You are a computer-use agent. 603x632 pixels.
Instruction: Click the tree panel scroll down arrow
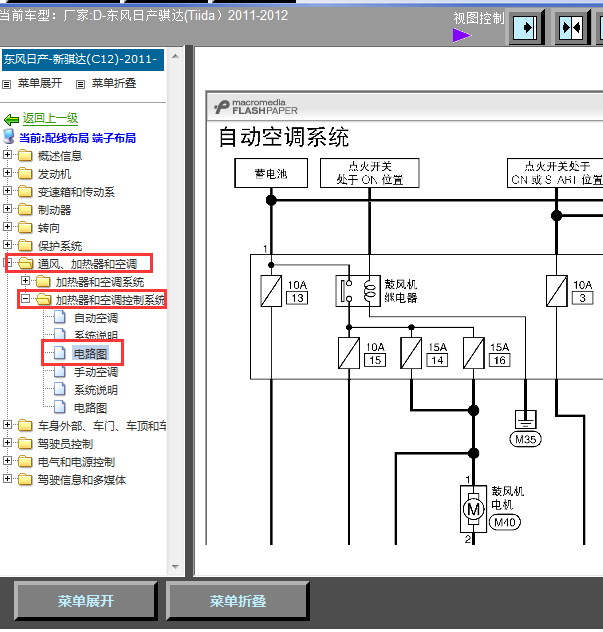click(175, 566)
